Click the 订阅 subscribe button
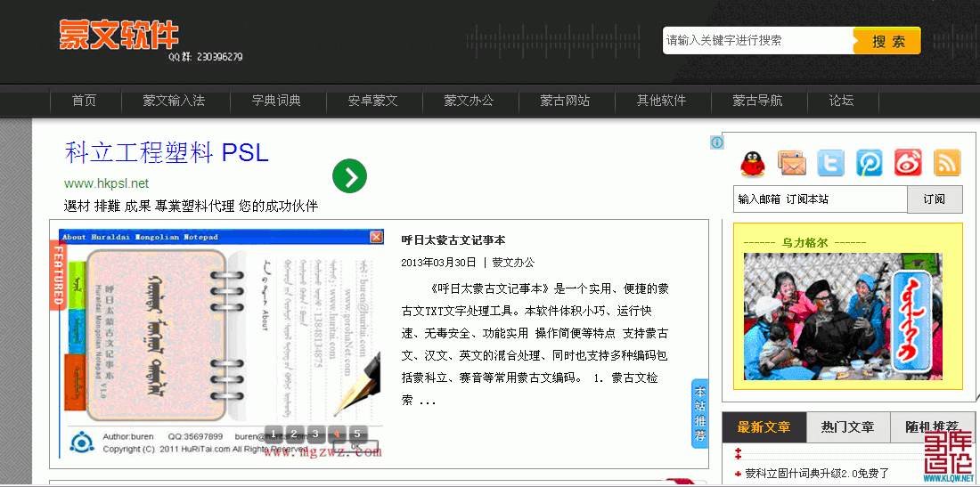 934,199
